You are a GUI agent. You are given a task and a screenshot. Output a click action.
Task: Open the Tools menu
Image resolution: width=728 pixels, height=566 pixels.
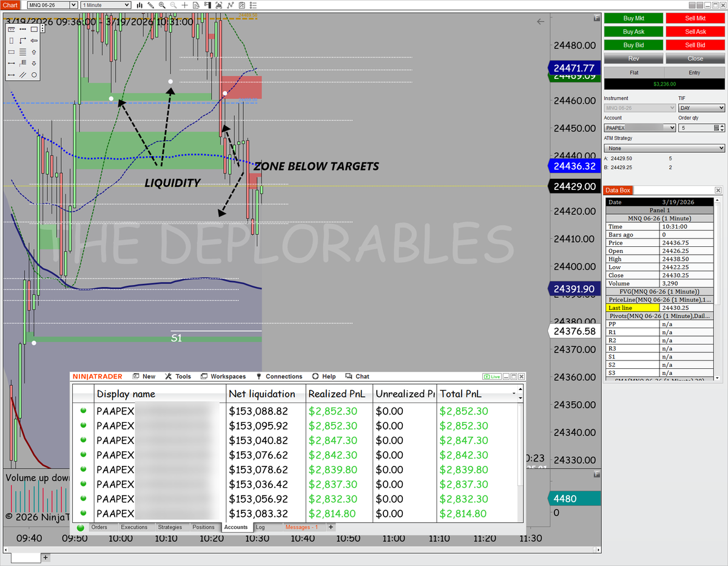178,377
